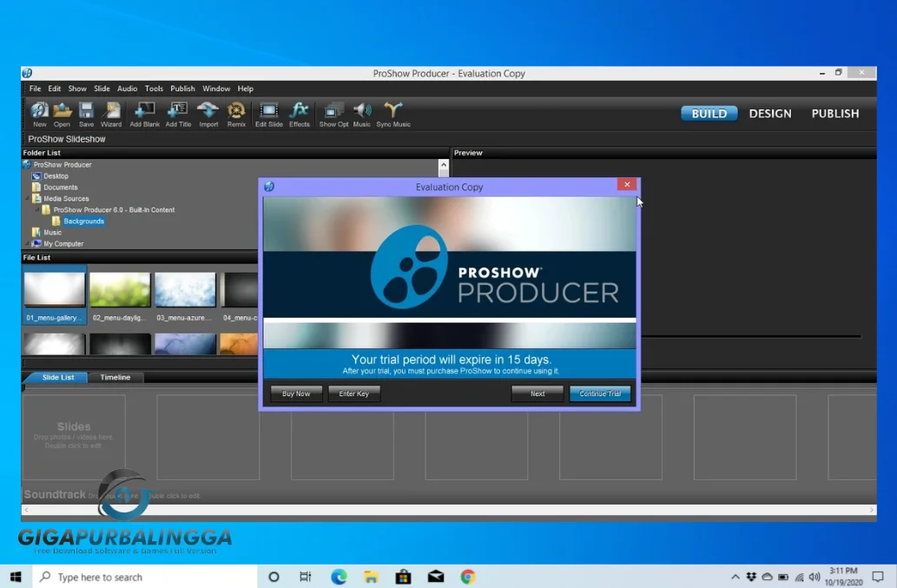Click the Enter Key button
This screenshot has height=588, width=897.
(354, 393)
